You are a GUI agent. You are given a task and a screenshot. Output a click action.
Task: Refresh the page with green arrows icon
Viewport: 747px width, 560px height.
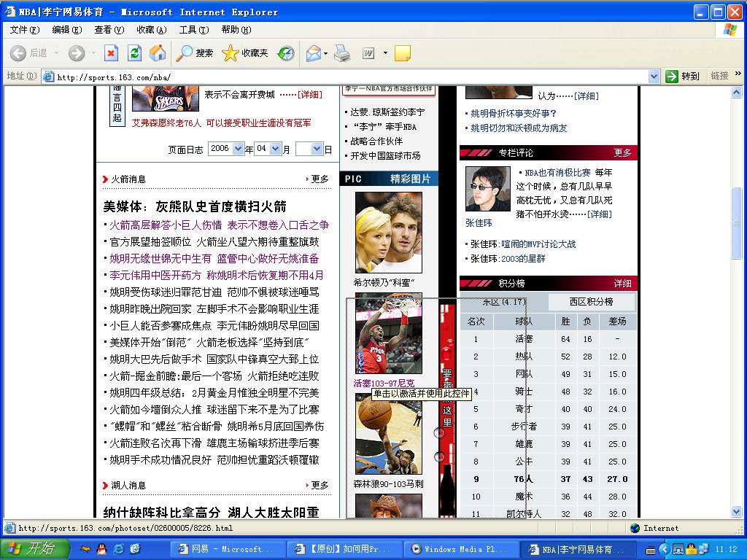pos(135,52)
